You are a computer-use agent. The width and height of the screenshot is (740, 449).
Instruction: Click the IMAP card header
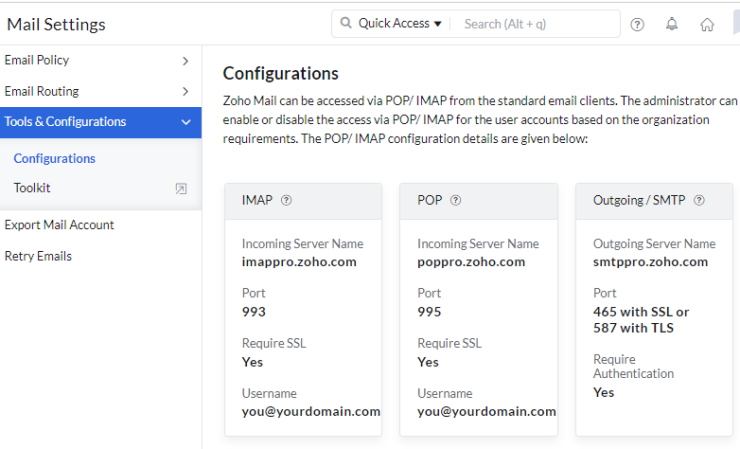303,201
